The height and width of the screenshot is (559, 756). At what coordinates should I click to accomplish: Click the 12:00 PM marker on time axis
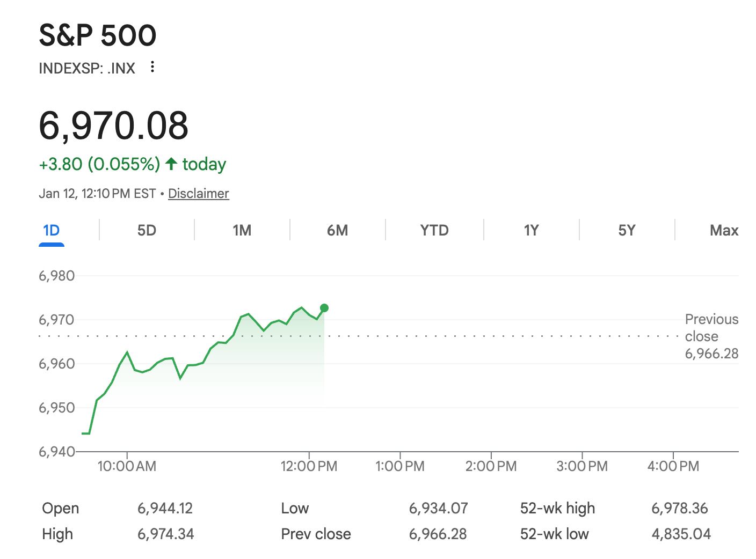pyautogui.click(x=309, y=466)
